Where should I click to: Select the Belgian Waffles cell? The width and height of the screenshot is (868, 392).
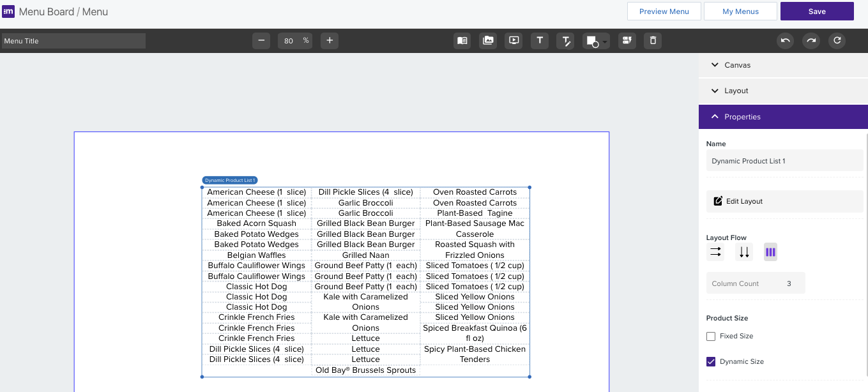point(257,255)
